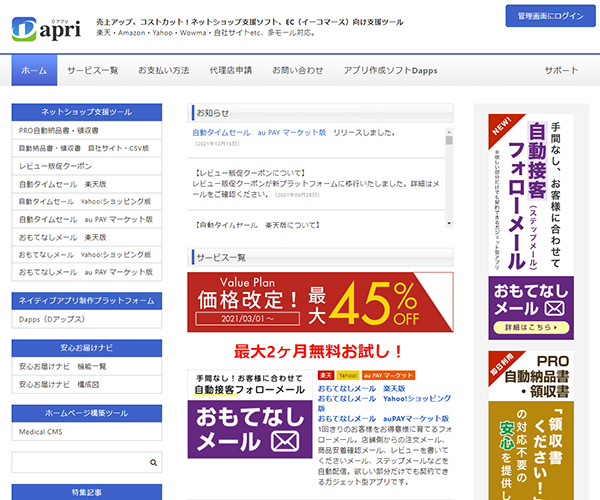The image size is (600, 500).
Task: Click au PAY マーケット orange tag
Action: pyautogui.click(x=388, y=375)
